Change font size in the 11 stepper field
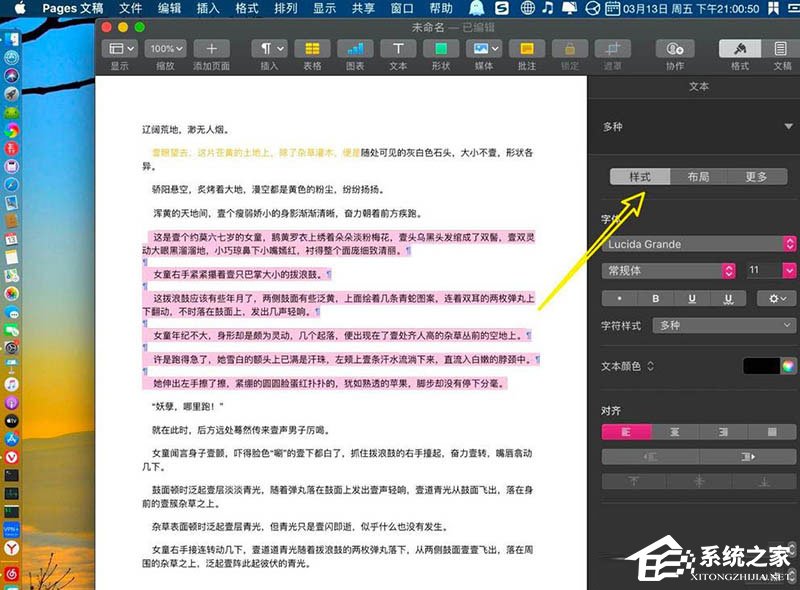 tap(764, 269)
